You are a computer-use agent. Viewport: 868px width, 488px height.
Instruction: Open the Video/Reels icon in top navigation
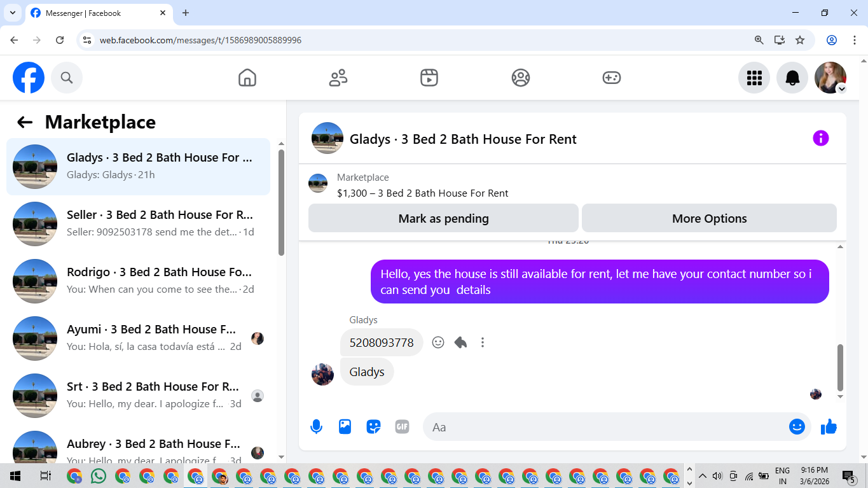(429, 78)
